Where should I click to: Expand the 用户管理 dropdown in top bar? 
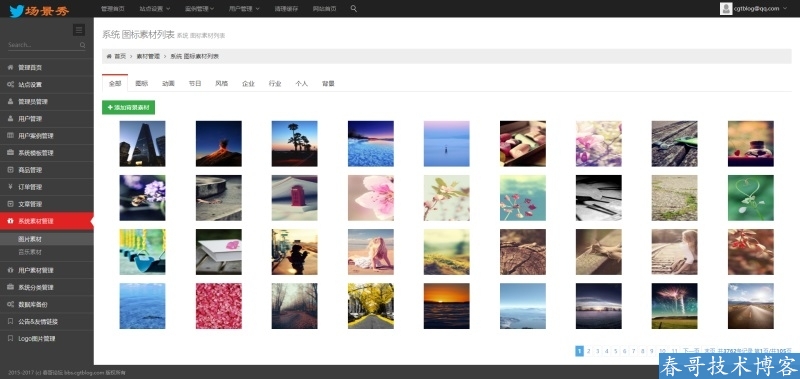[244, 9]
